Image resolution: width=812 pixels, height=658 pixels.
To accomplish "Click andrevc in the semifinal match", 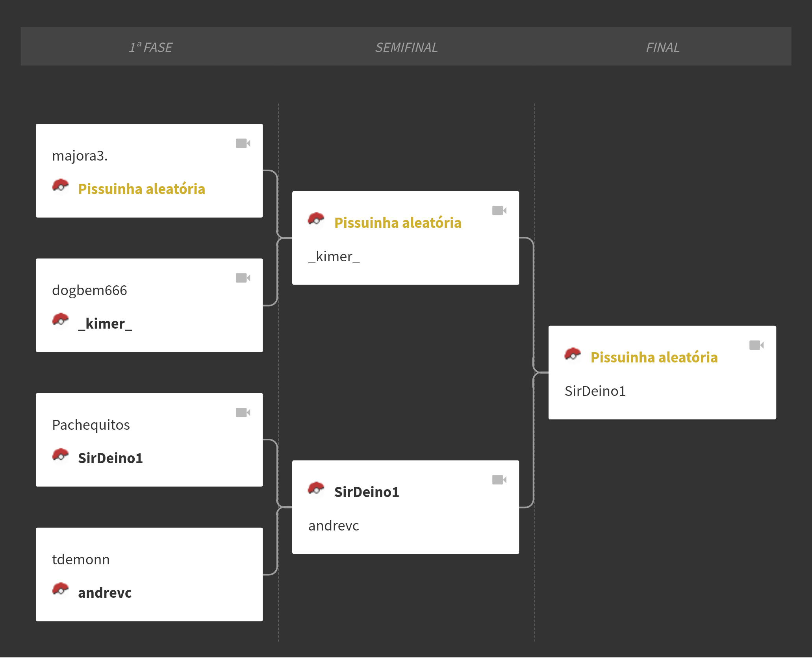I will click(x=334, y=526).
